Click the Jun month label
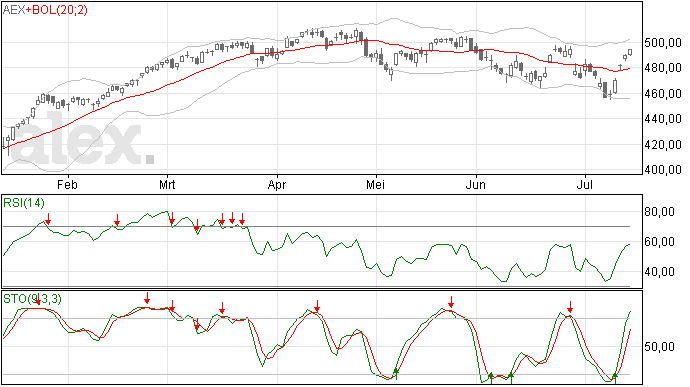 476,184
